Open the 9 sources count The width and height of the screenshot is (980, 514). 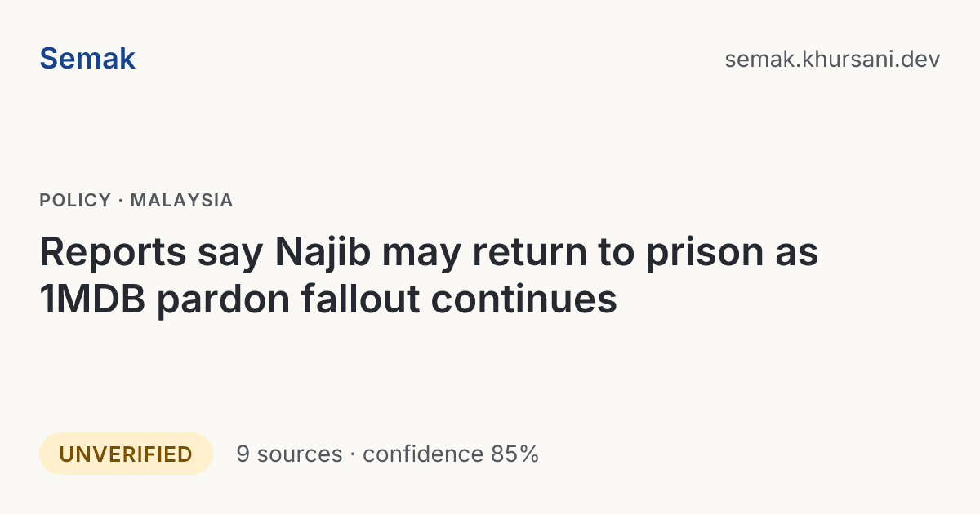tap(289, 454)
